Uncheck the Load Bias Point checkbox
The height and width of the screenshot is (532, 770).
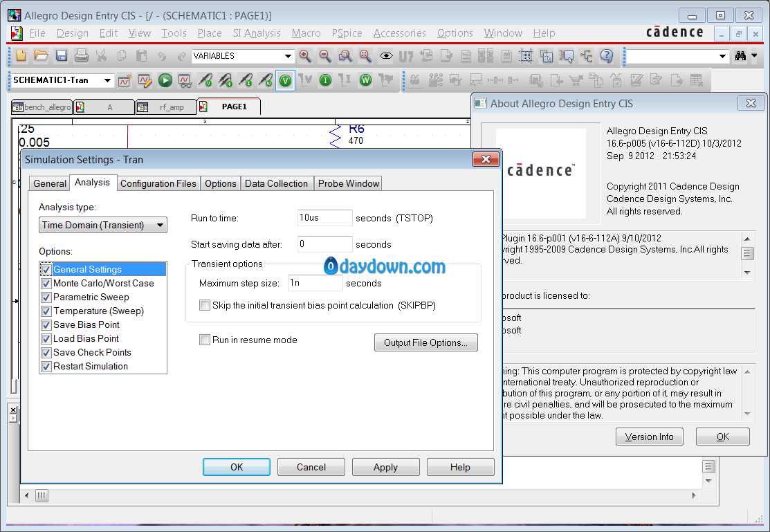46,338
